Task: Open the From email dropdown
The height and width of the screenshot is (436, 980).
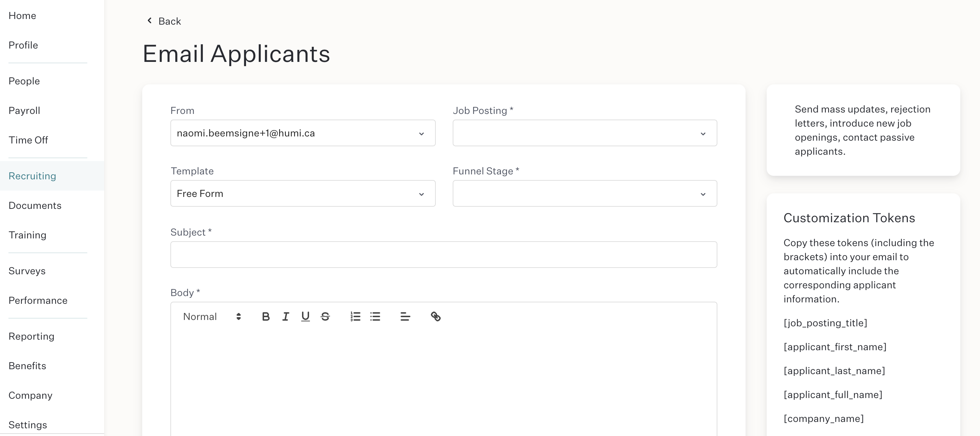Action: pyautogui.click(x=303, y=133)
